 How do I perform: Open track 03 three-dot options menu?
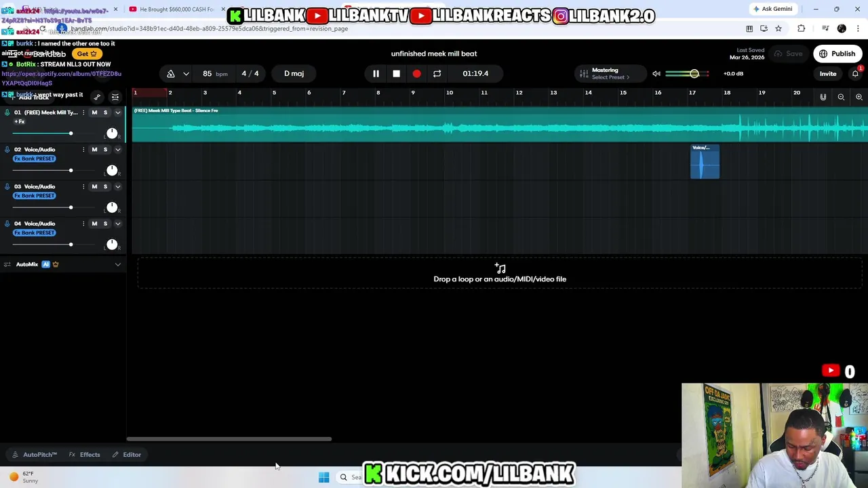tap(83, 186)
